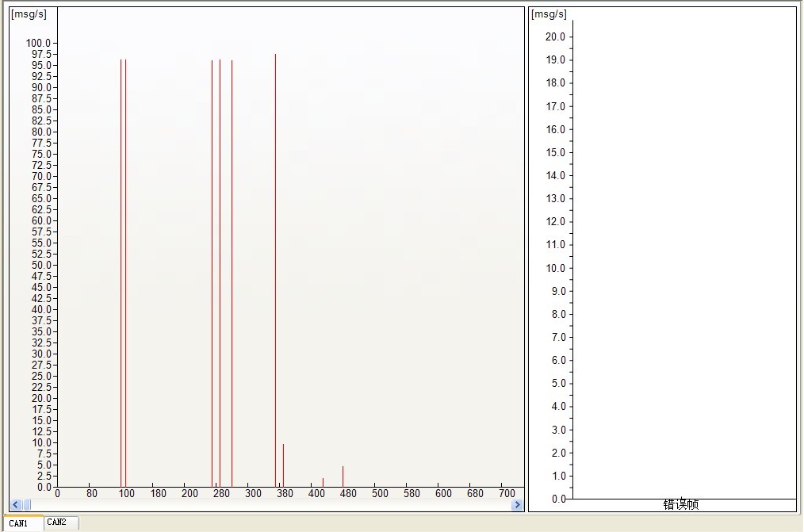Click the horizontal scrollbar thumb

(x=26, y=505)
